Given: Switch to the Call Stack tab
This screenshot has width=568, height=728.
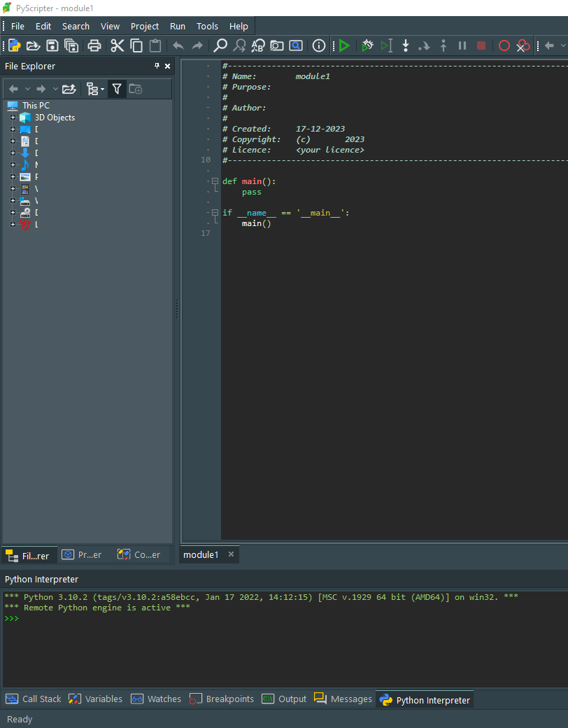Looking at the screenshot, I should (x=34, y=699).
